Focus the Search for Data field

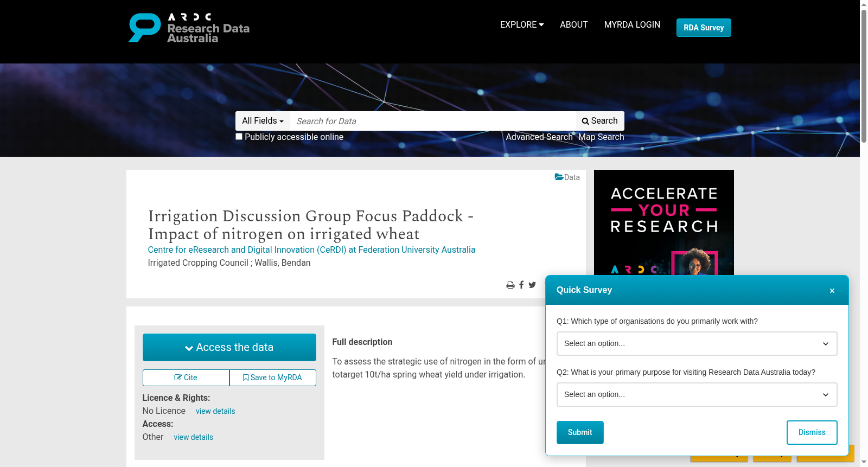click(432, 121)
